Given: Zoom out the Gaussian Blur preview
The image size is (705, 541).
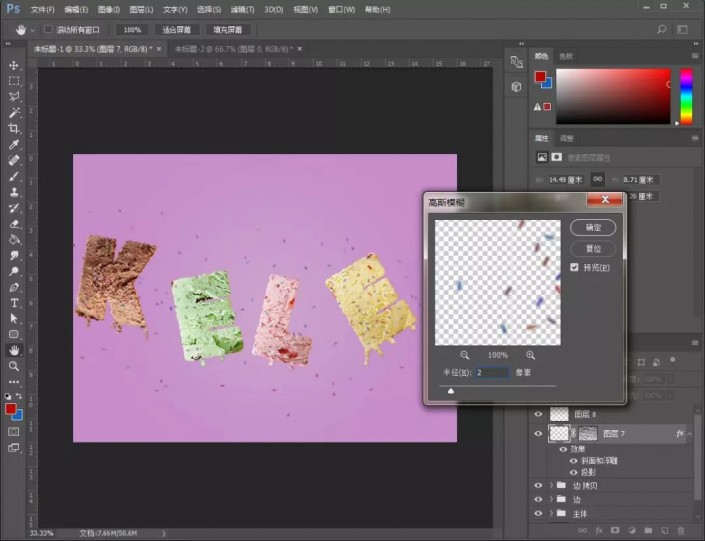Looking at the screenshot, I should (x=464, y=355).
